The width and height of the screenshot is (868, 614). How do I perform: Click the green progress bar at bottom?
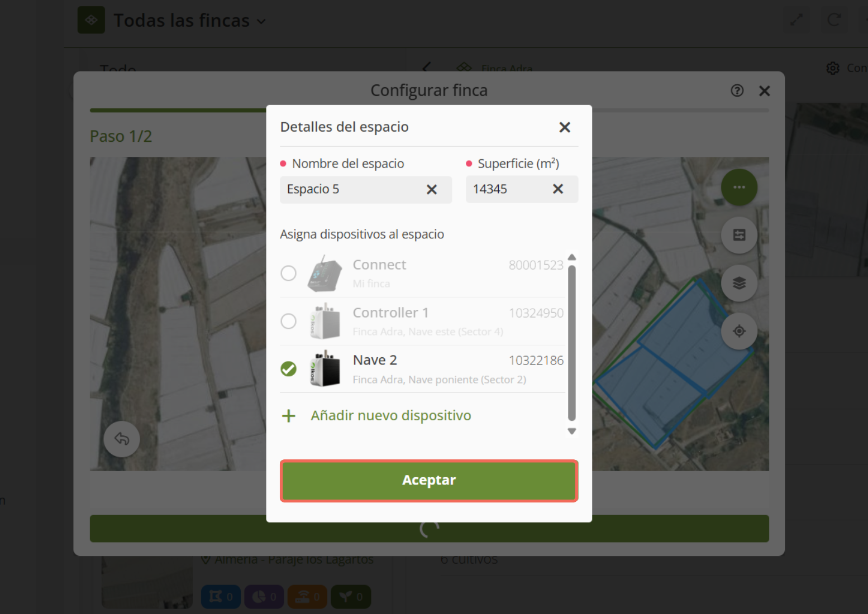(429, 529)
